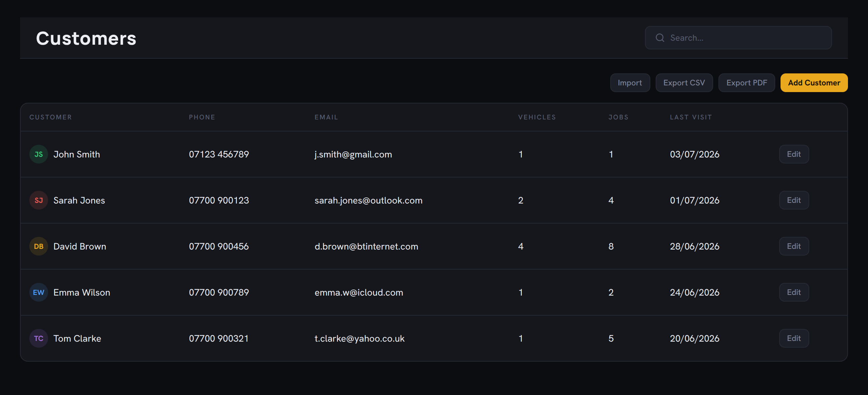This screenshot has width=868, height=395.
Task: Click the EMAIL column header
Action: click(326, 117)
